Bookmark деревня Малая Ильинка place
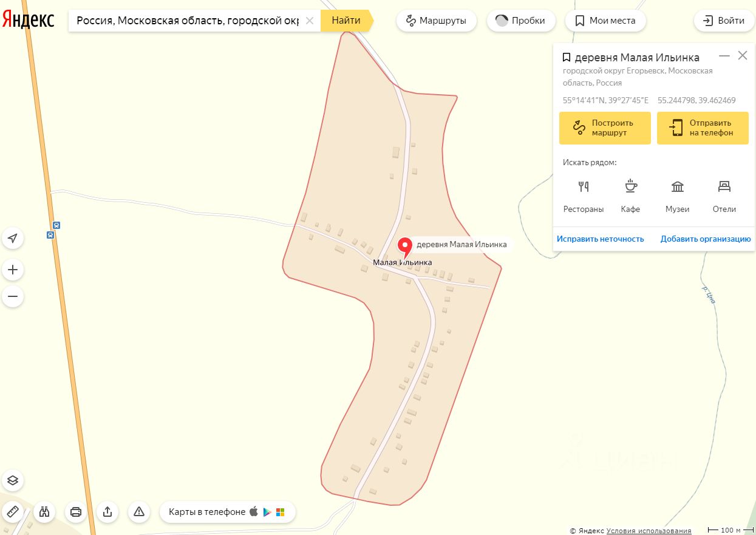 pyautogui.click(x=566, y=58)
